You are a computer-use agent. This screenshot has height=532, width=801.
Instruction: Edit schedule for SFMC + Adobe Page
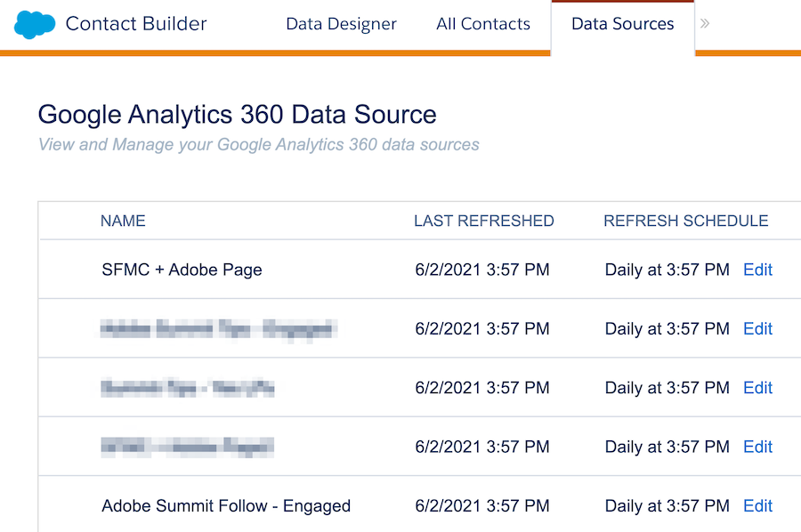(757, 270)
